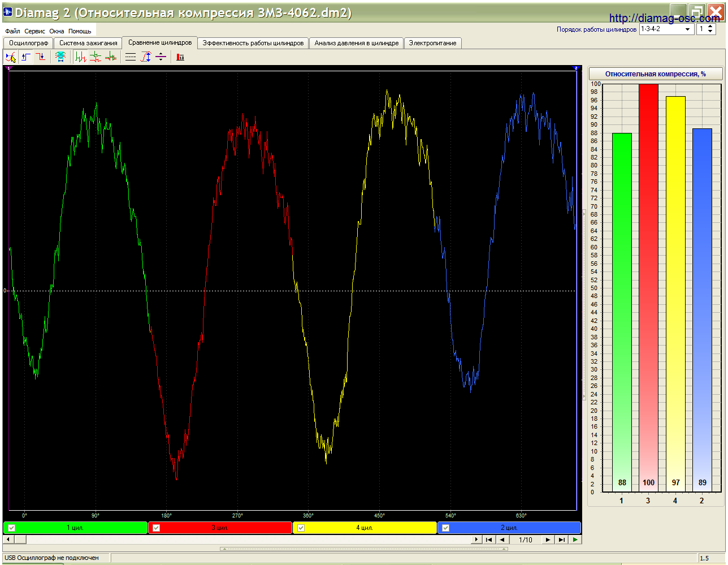Click the stepper number field showing 1
The image size is (728, 565).
[701, 29]
